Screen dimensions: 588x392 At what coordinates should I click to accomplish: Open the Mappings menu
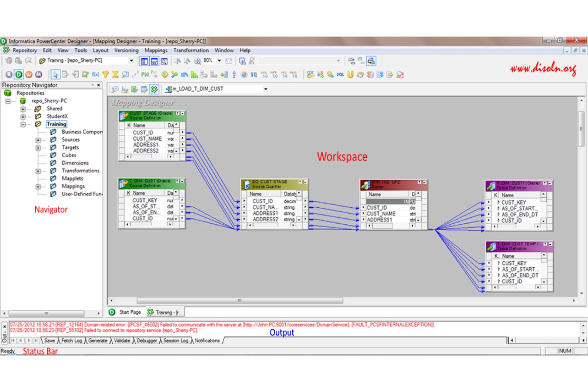tap(156, 50)
